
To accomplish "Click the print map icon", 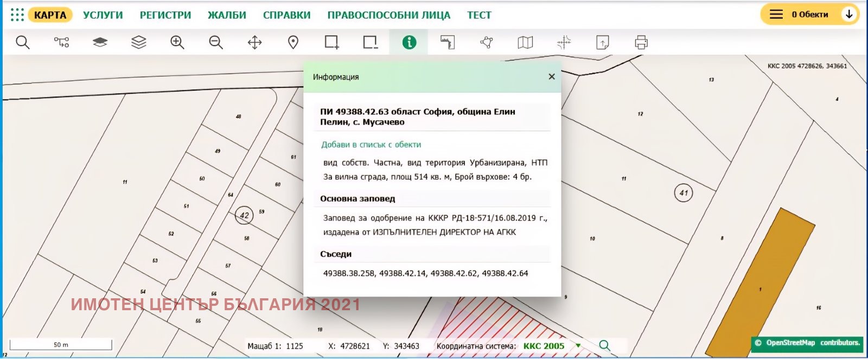I will pyautogui.click(x=641, y=42).
